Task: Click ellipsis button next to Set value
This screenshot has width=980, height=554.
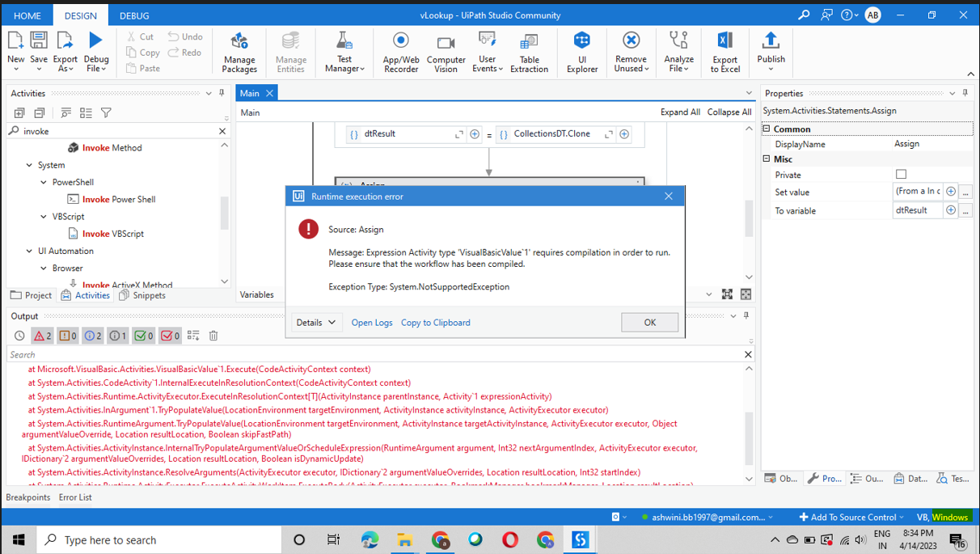Action: point(965,192)
